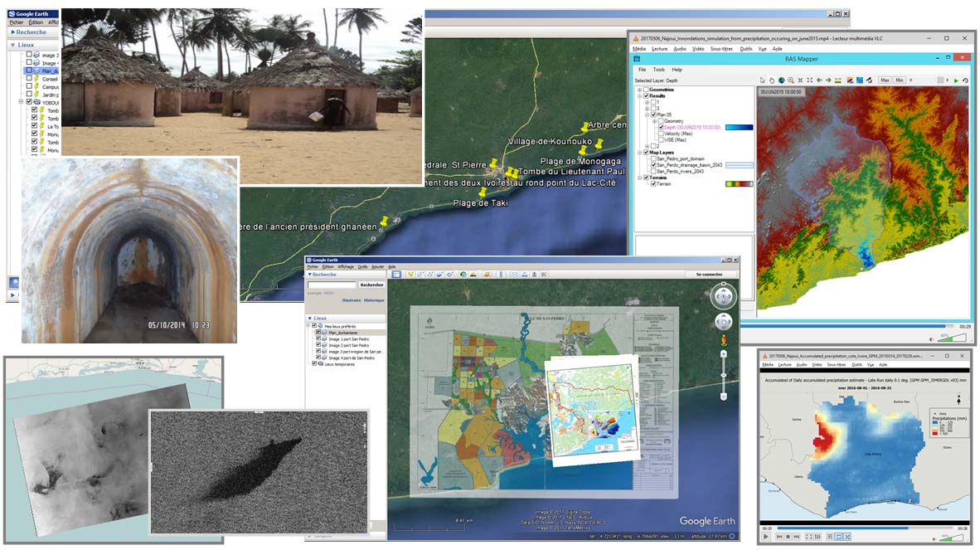Image resolution: width=980 pixels, height=550 pixels.
Task: Open the Help menu in RAS Mapper
Action: pos(677,70)
